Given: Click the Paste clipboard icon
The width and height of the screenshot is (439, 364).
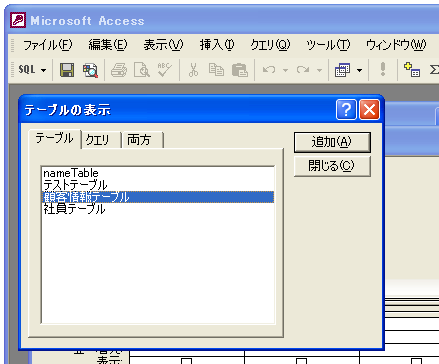Looking at the screenshot, I should tap(239, 70).
